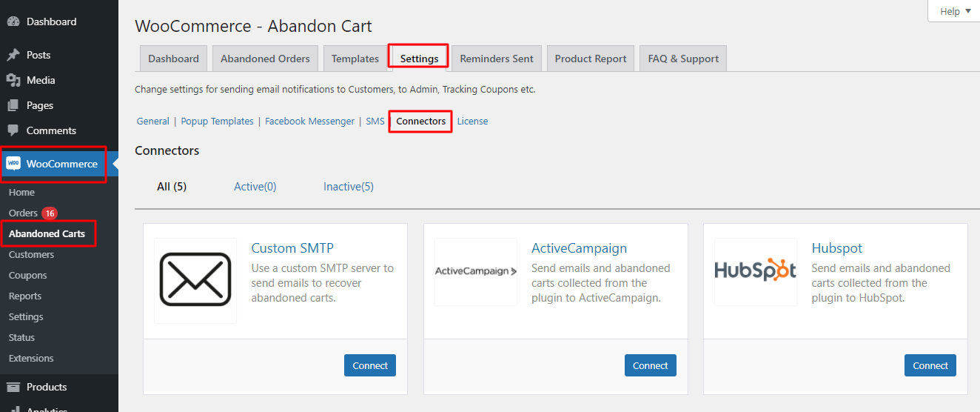Open the Extensions submenu item
The height and width of the screenshot is (412, 980).
pos(31,358)
